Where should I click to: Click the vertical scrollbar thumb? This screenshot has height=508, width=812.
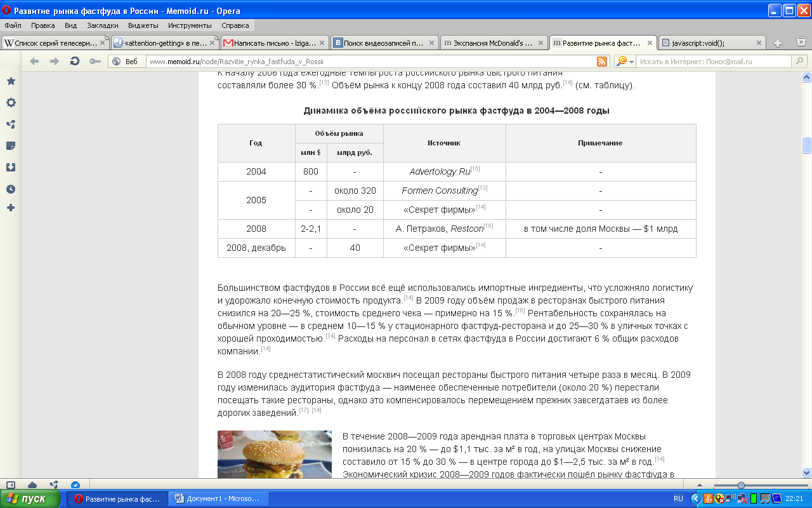[x=806, y=145]
